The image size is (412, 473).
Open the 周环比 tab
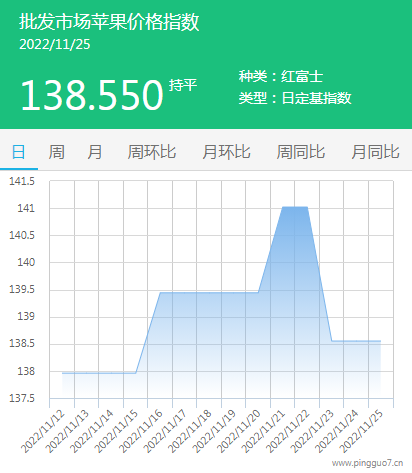pos(152,152)
